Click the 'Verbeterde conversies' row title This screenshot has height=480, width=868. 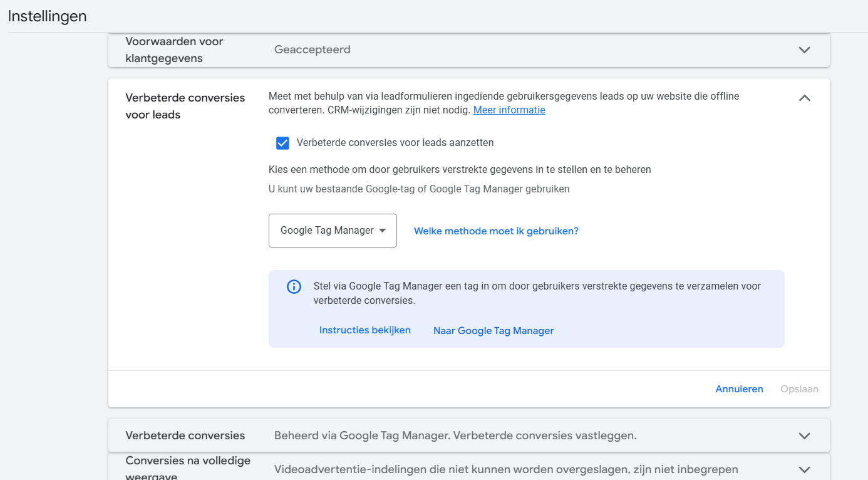pyautogui.click(x=185, y=436)
